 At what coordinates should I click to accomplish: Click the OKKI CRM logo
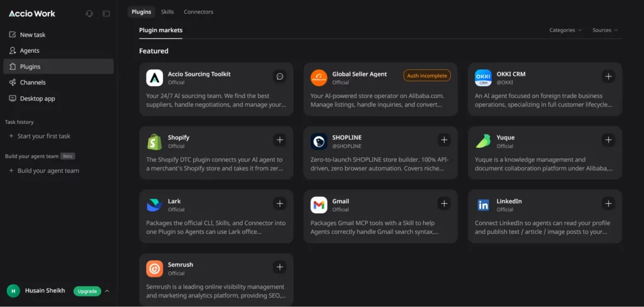tap(483, 77)
